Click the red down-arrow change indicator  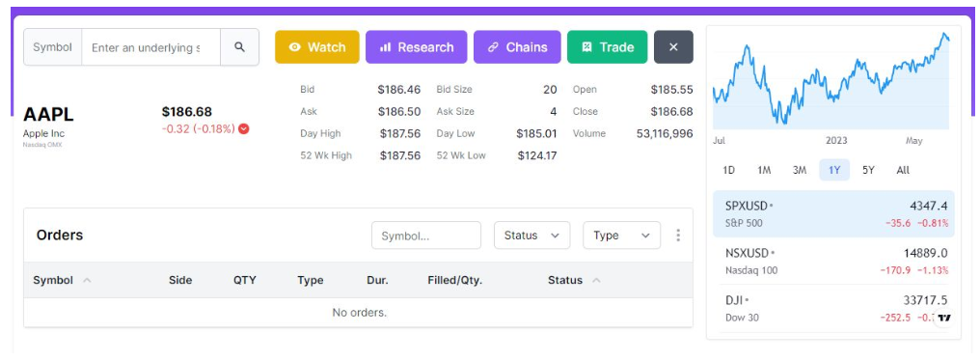tap(244, 129)
